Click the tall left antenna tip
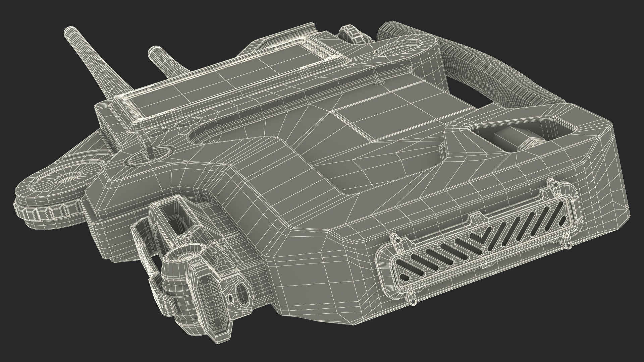Viewport: 644px width, 362px height. tap(71, 33)
